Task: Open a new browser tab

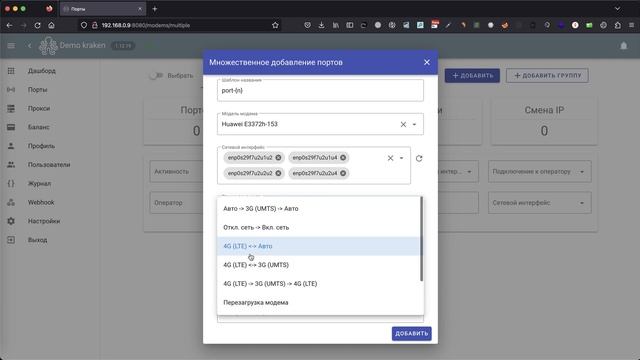Action: (x=155, y=9)
